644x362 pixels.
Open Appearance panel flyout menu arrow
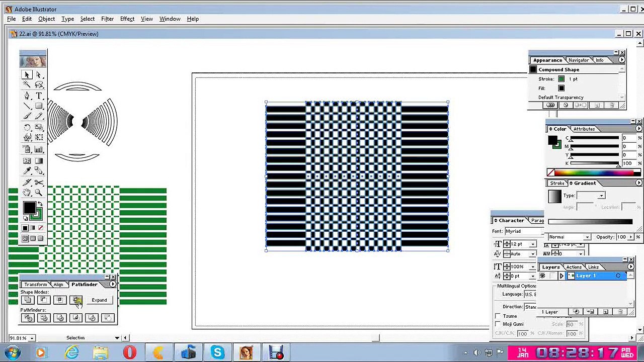[621, 60]
